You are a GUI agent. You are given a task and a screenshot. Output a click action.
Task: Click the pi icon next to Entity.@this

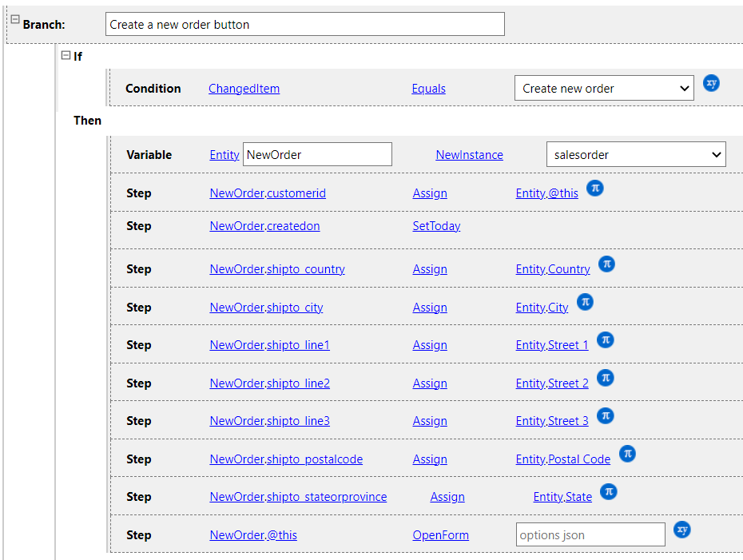click(x=594, y=189)
